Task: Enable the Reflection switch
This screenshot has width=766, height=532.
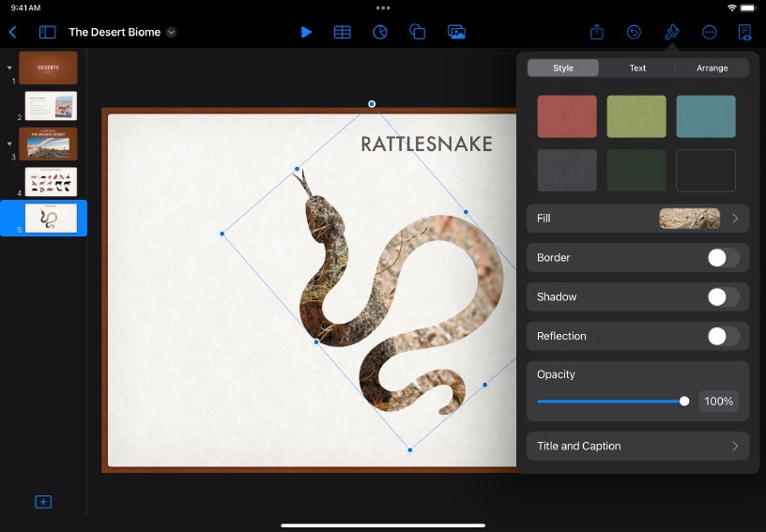Action: (723, 337)
